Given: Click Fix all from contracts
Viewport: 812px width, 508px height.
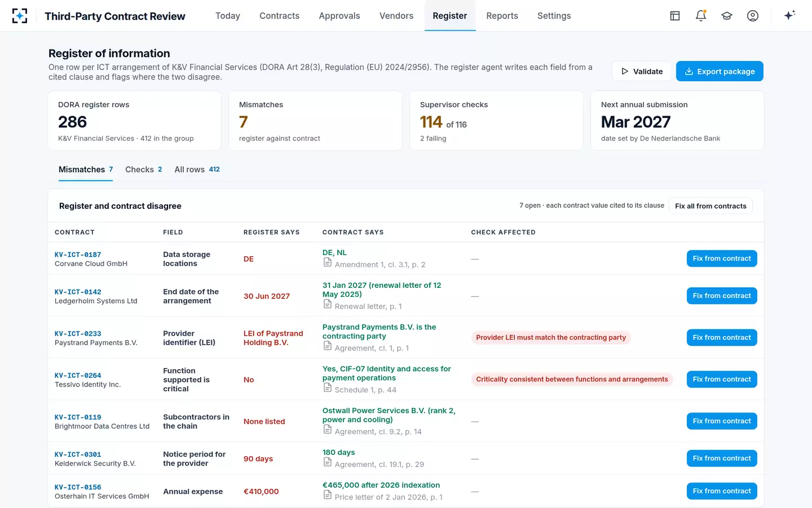Looking at the screenshot, I should tap(710, 206).
